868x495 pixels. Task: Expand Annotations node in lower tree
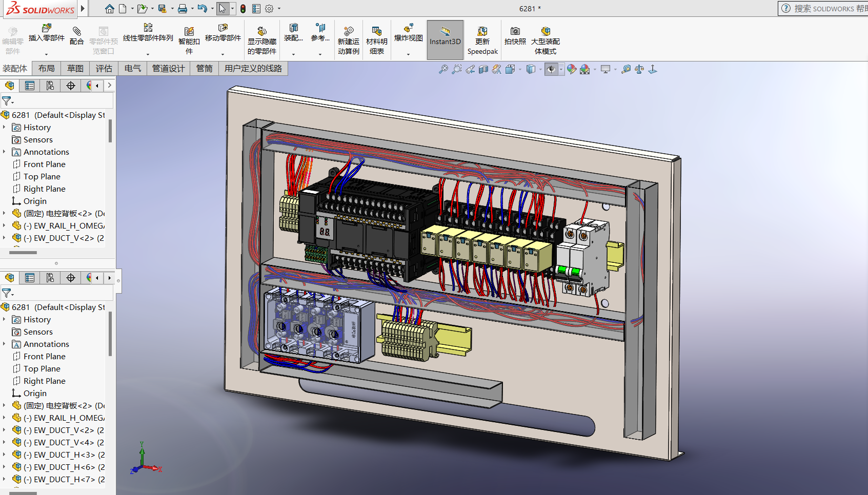coord(5,344)
